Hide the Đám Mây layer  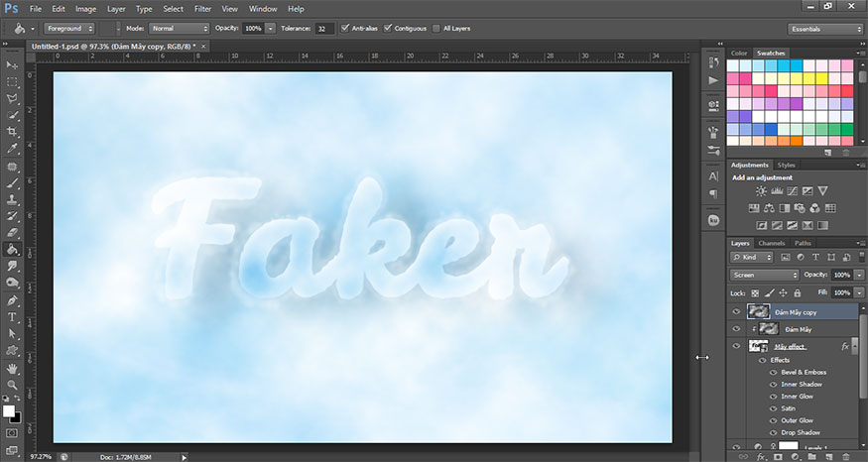[736, 329]
